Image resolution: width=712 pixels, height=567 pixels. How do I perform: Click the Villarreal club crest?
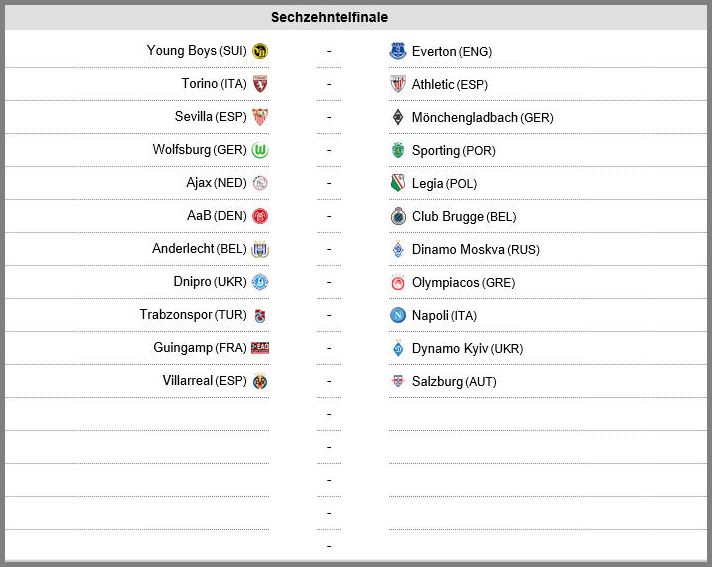(260, 381)
